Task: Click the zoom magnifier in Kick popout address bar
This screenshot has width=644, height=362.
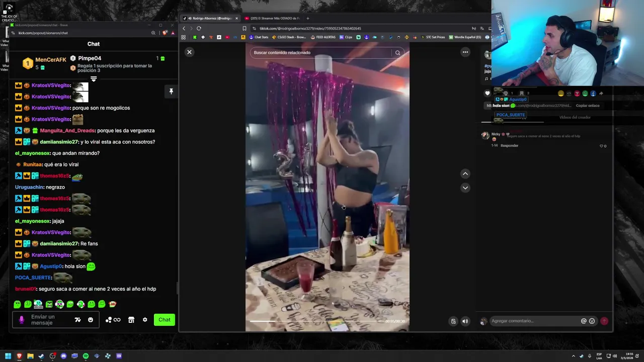Action: tap(153, 33)
